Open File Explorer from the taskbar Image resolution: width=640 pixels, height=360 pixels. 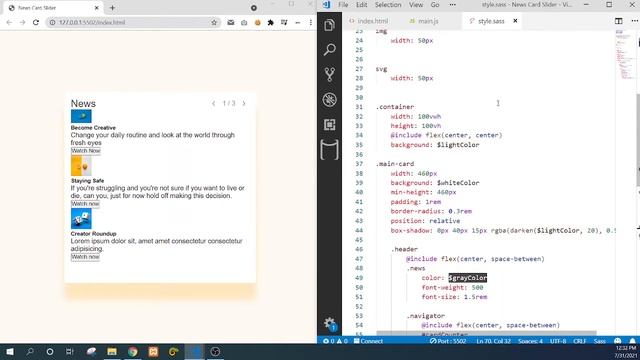[112, 351]
